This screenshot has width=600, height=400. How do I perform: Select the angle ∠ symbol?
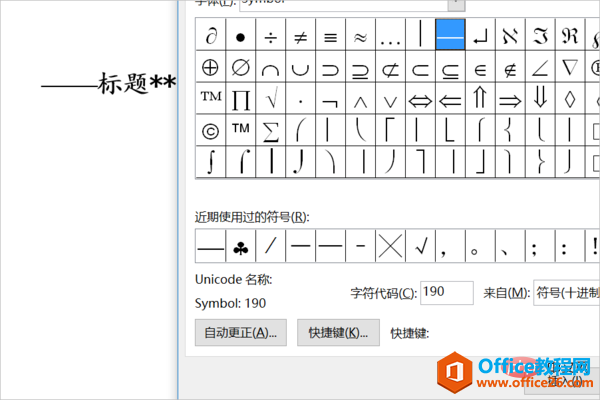[x=540, y=68]
